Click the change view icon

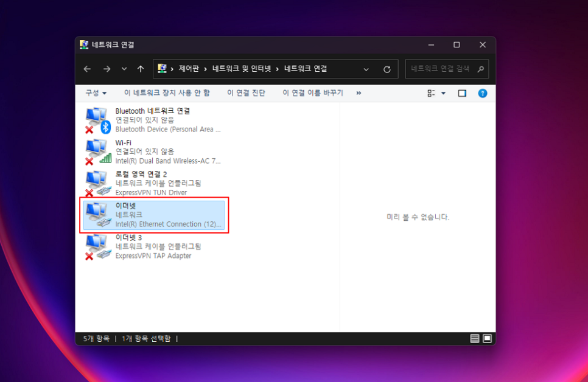431,93
